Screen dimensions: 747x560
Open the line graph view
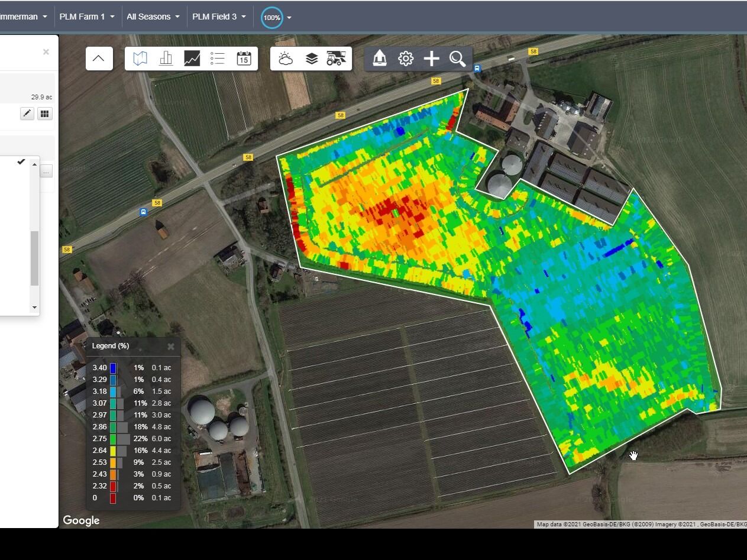192,59
